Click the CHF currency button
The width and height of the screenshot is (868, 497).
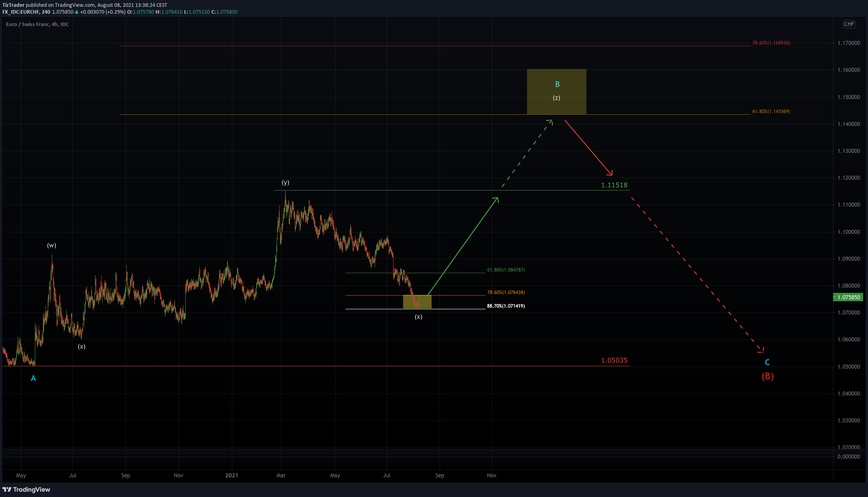point(849,24)
